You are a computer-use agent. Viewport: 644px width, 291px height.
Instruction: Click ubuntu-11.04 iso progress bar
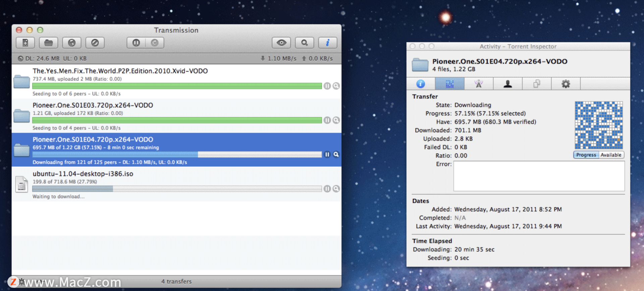coord(177,189)
